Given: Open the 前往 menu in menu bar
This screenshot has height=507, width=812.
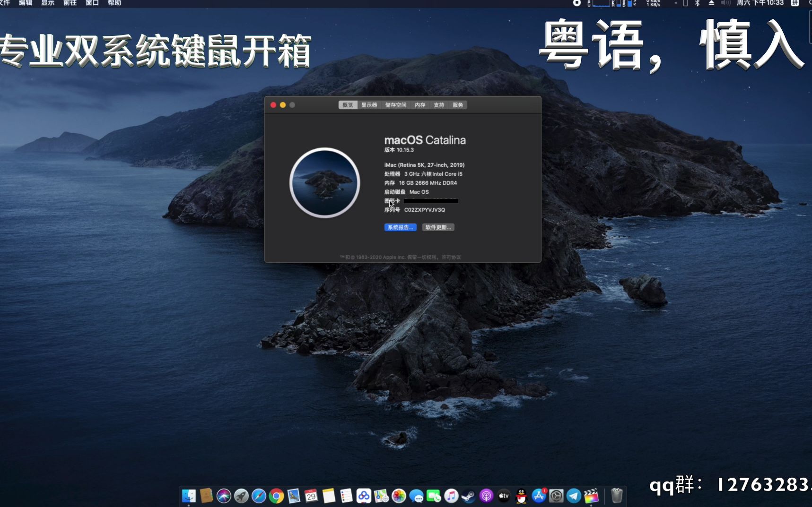Looking at the screenshot, I should tap(70, 3).
